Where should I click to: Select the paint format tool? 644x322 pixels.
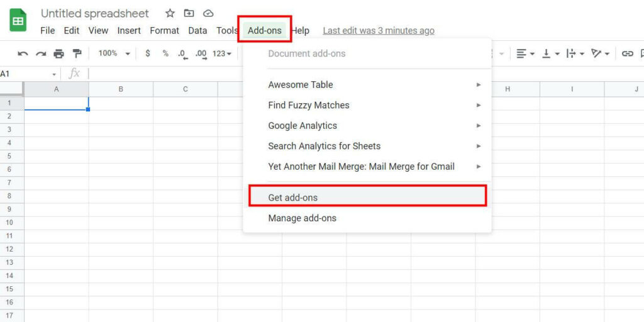click(x=77, y=53)
